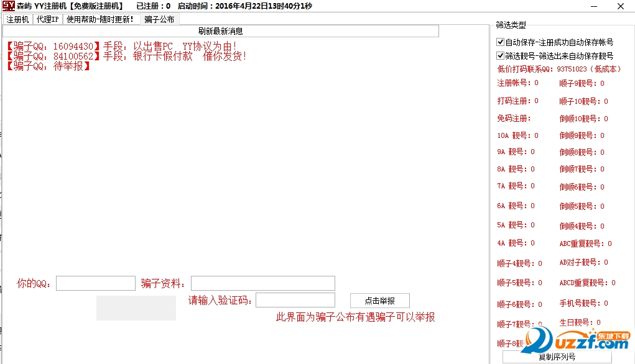Click the 6A 靓号 counter
Image resolution: width=635 pixels, height=364 pixels.
pos(516,206)
